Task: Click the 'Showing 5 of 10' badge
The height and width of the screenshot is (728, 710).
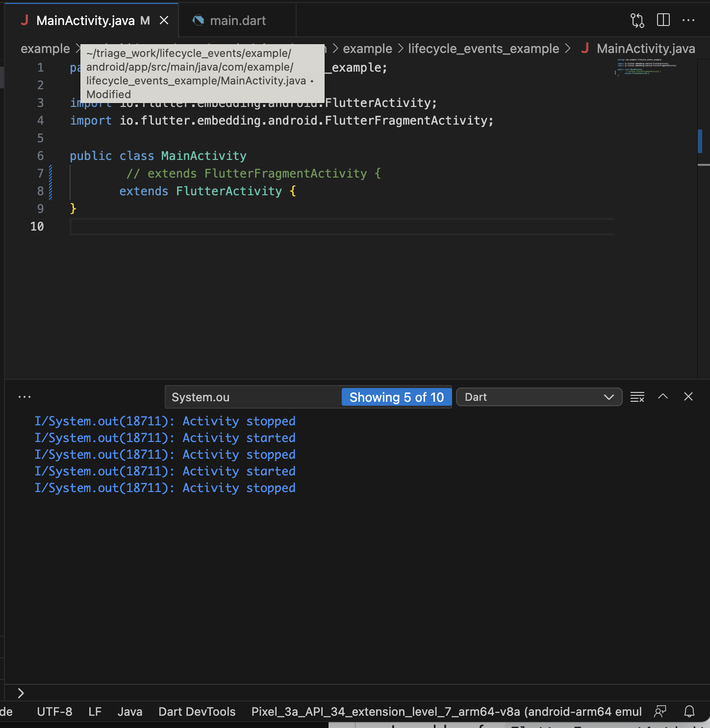Action: click(x=396, y=397)
